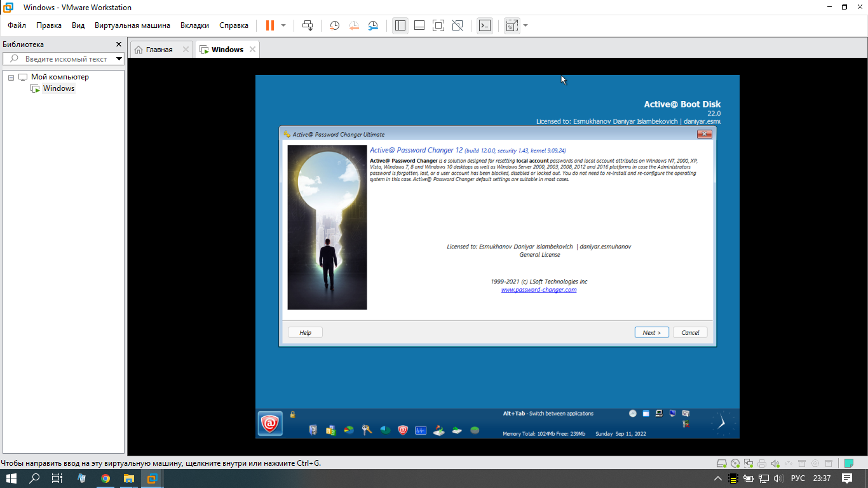
Task: Toggle the thumbnail bar view icon
Action: tap(419, 25)
